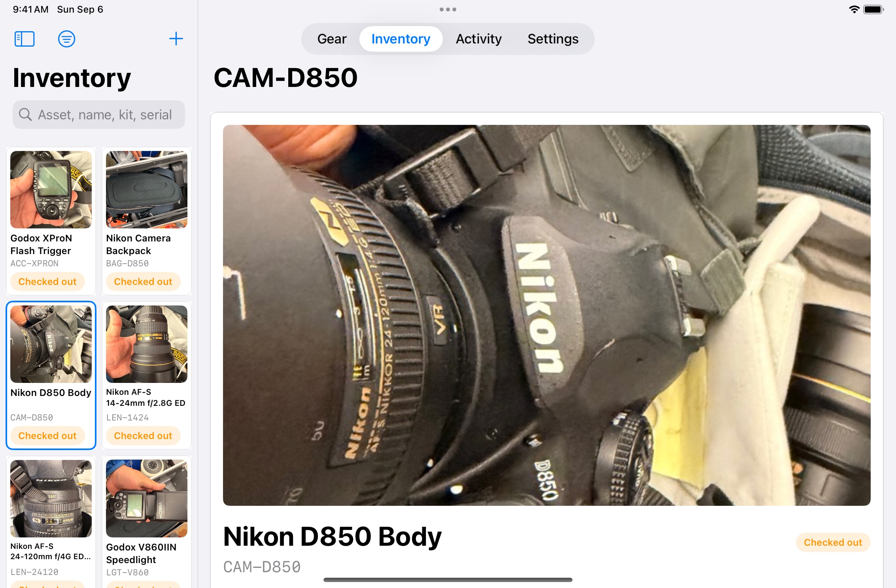Click the LEN-1424 asset code
This screenshot has height=588, width=896.
pos(127,418)
